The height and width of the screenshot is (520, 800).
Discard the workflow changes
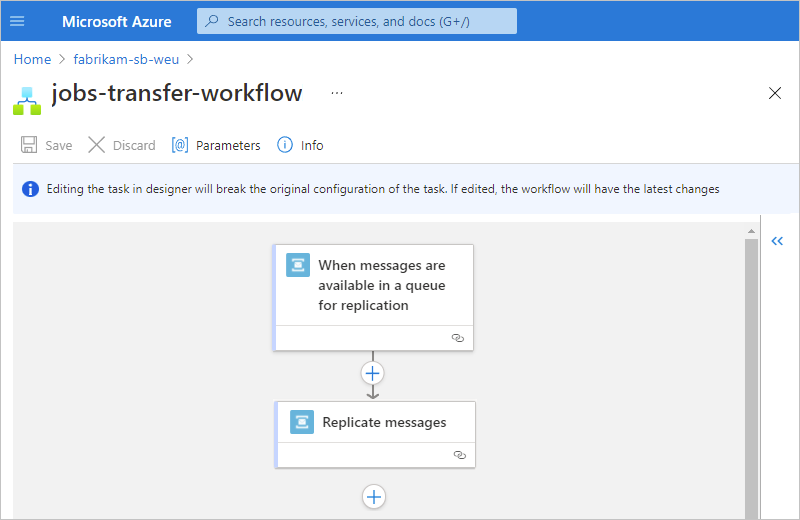click(122, 145)
